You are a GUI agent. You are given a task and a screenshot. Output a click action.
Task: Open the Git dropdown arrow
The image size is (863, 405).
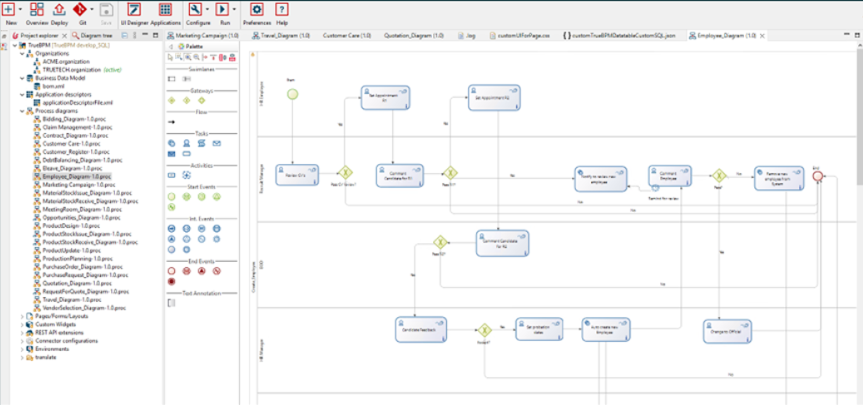click(94, 9)
